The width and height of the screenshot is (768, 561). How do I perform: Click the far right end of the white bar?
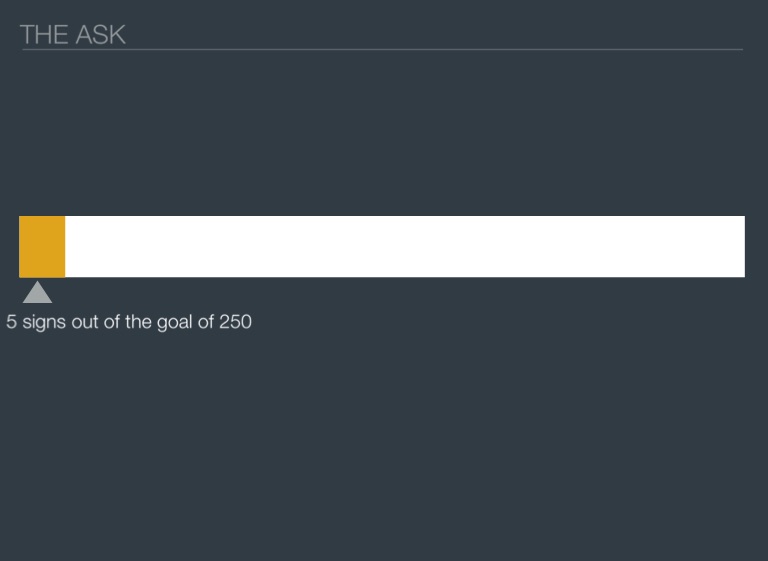pos(740,246)
